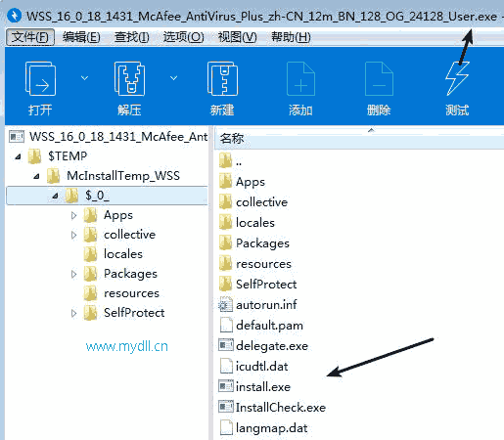This screenshot has width=504, height=440.
Task: Click the InstallCheck.exe application icon
Action: [226, 407]
